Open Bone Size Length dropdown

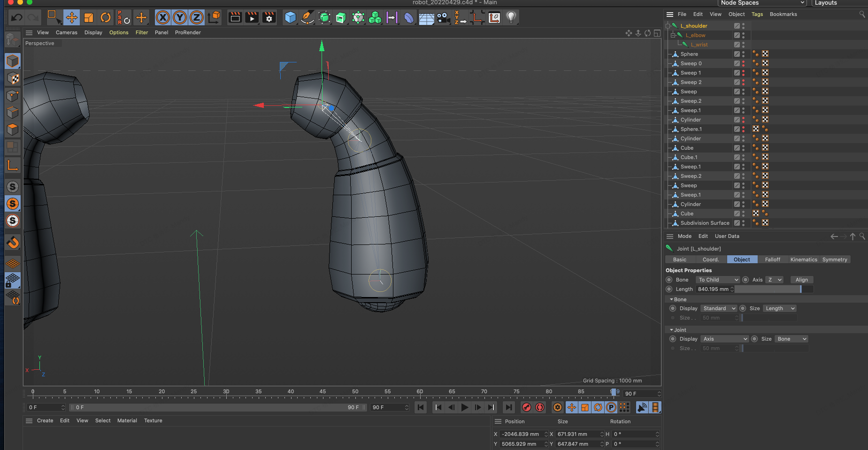click(780, 308)
